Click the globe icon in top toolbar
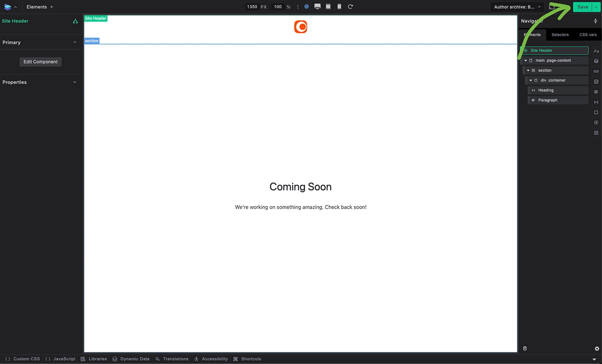Screen dimensions: 602x364 pos(307,7)
